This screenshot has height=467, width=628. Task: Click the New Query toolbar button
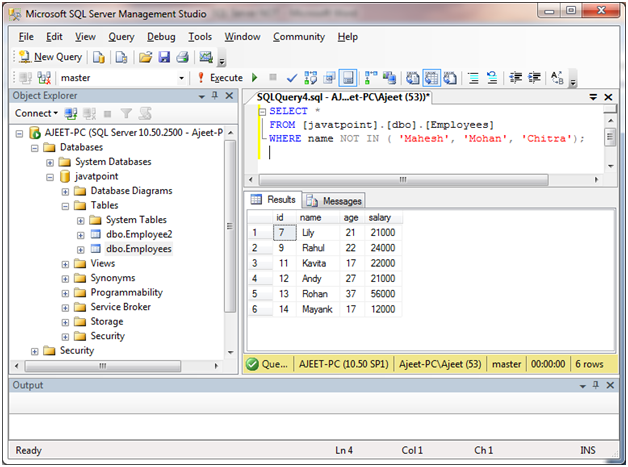click(50, 57)
